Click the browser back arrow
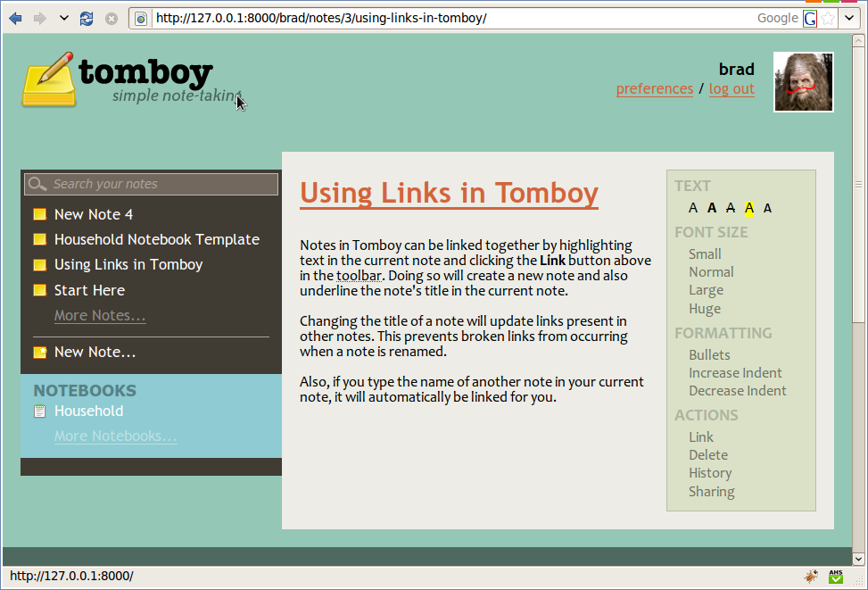 point(15,18)
